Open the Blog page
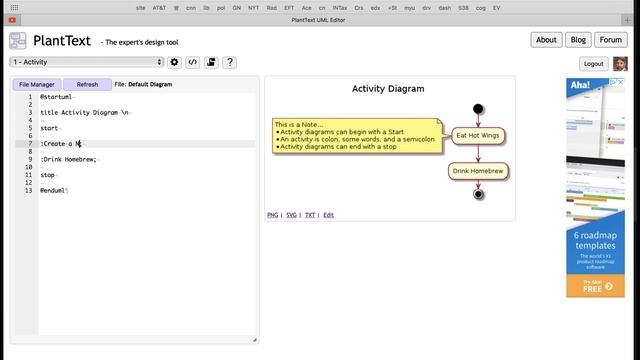 click(578, 40)
